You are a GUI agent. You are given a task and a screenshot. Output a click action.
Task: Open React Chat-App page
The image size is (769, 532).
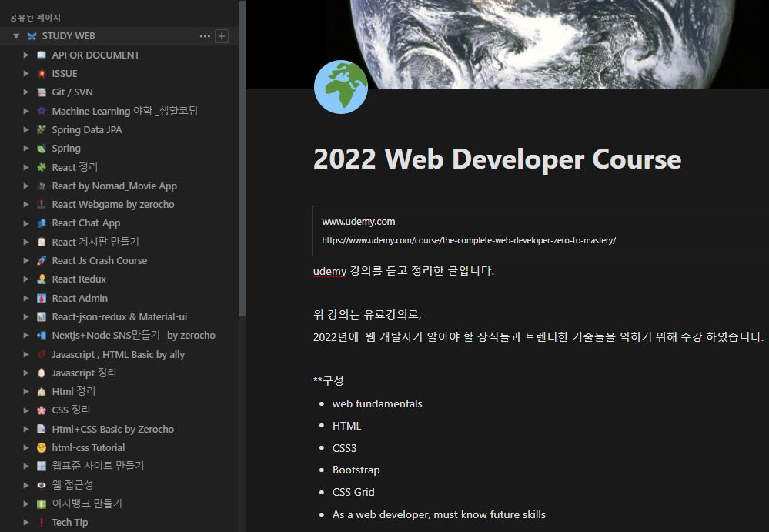(x=85, y=223)
